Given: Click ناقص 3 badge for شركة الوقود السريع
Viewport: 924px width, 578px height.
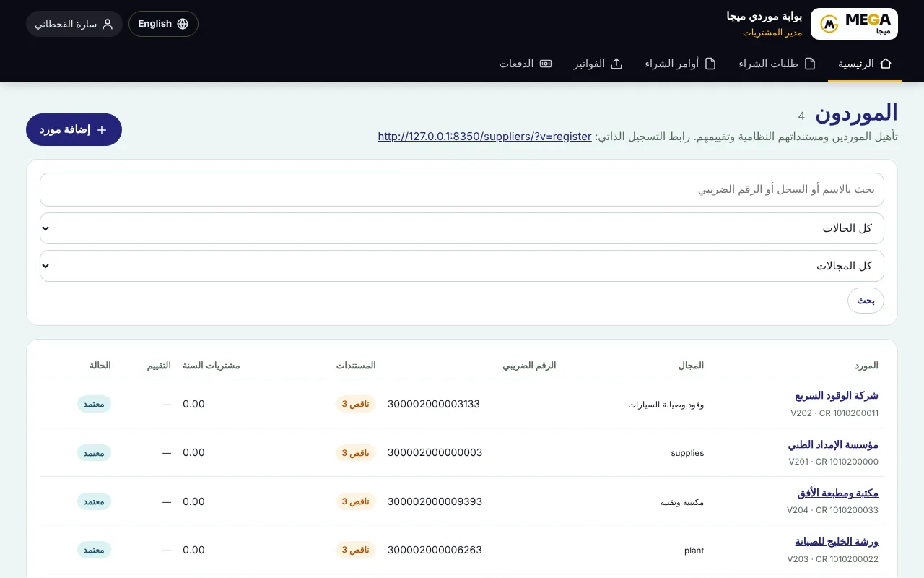Looking at the screenshot, I should pyautogui.click(x=355, y=404).
